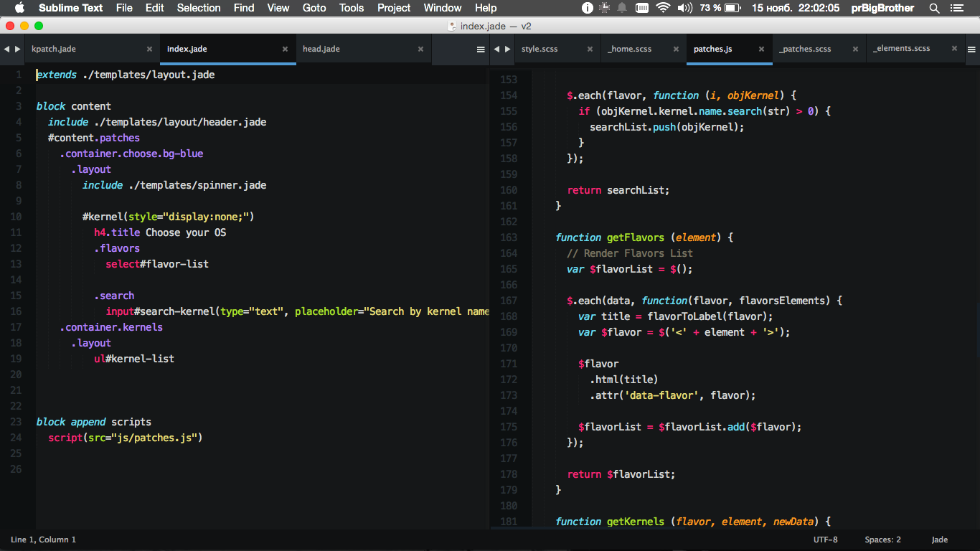
Task: Open the Project menu
Action: 394,8
